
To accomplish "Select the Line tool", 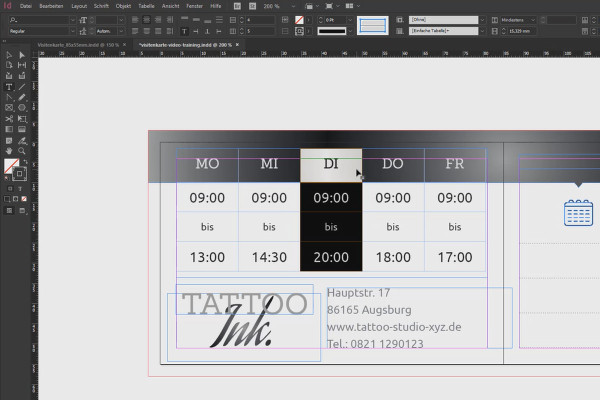I will 22,87.
